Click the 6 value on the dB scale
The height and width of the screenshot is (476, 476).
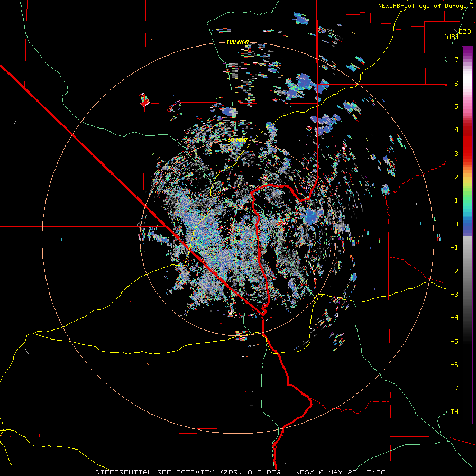pos(456,83)
